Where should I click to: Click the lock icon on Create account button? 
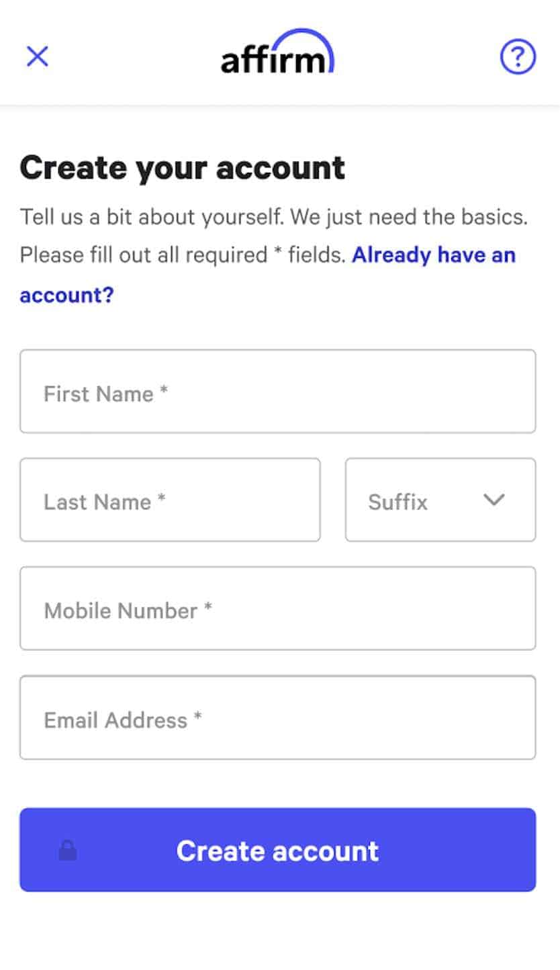[x=68, y=850]
